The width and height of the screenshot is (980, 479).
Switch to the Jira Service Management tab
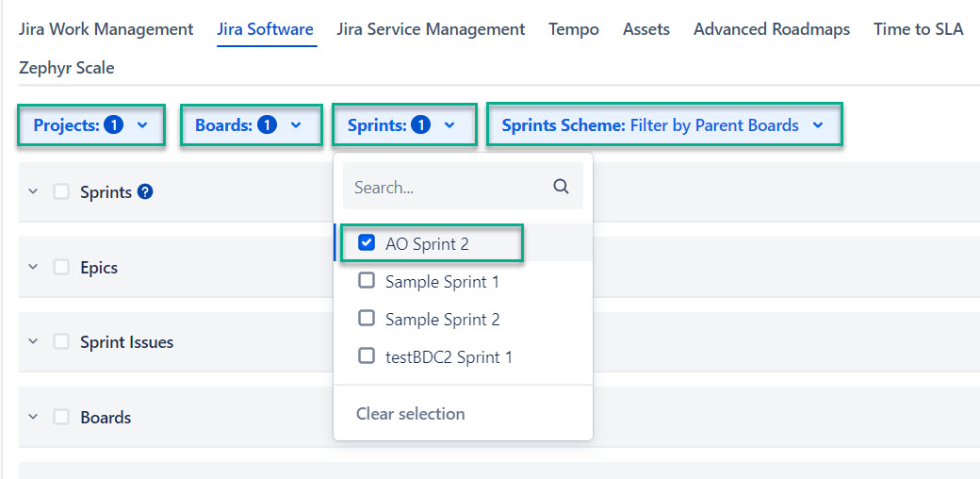coord(431,29)
